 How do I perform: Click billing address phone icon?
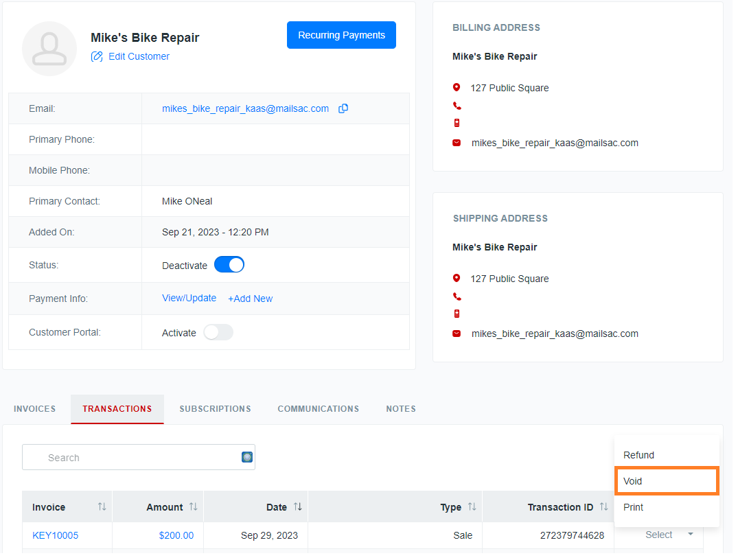pyautogui.click(x=457, y=106)
